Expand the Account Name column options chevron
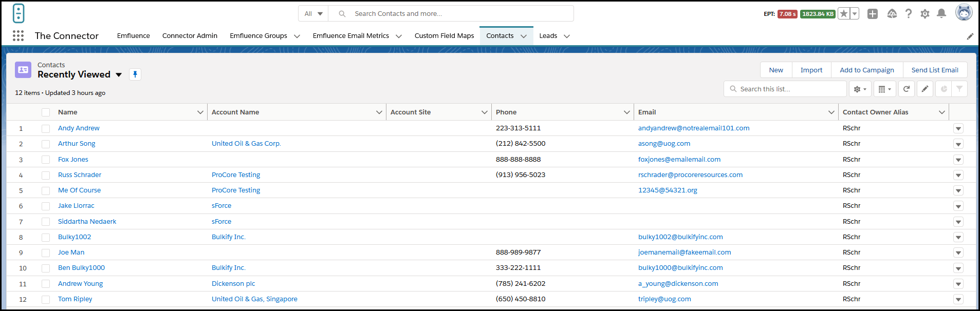The image size is (980, 311). click(379, 112)
